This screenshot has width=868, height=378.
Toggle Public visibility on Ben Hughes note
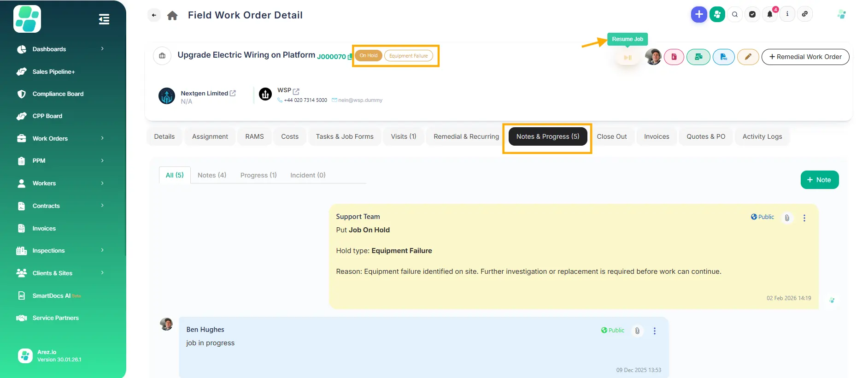point(613,331)
